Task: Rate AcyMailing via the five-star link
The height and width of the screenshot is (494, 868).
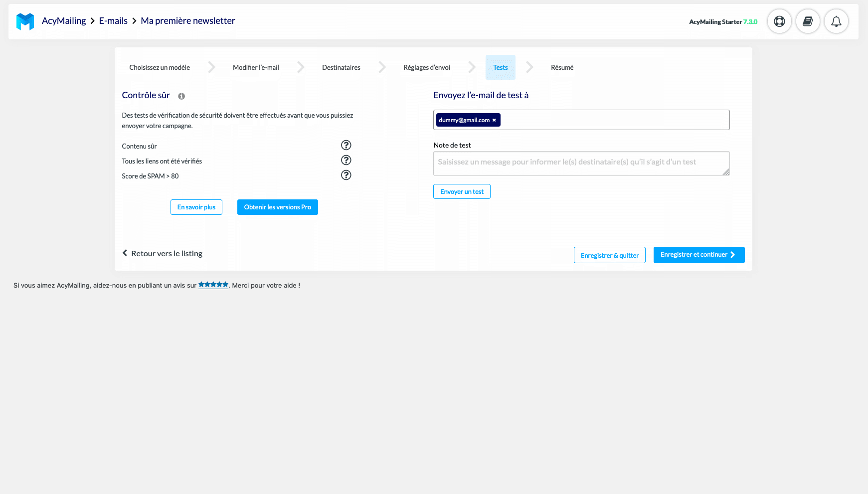Action: [x=213, y=284]
